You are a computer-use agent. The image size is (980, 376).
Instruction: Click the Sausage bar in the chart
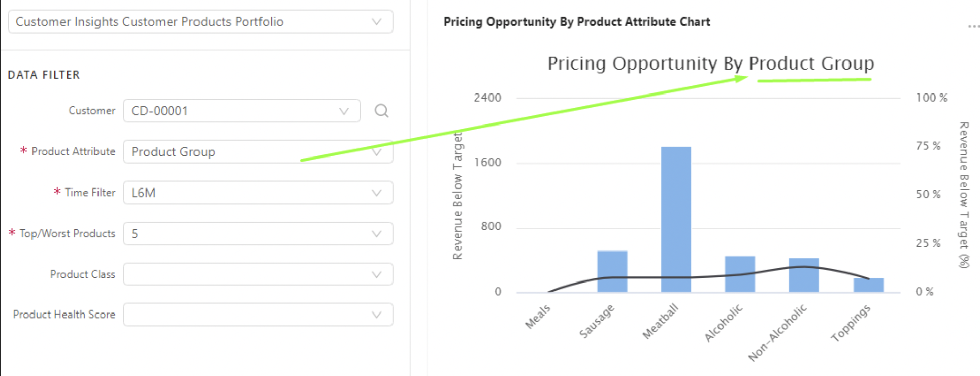tap(612, 271)
